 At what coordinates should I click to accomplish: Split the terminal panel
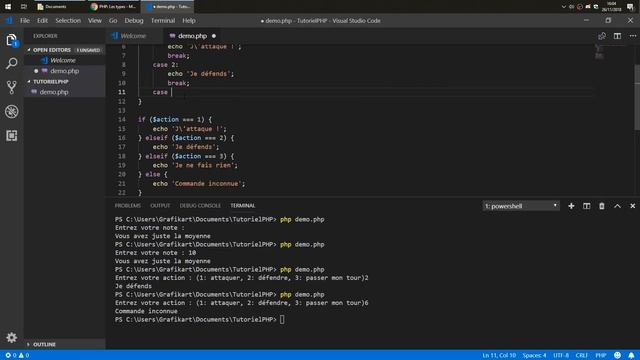point(587,206)
